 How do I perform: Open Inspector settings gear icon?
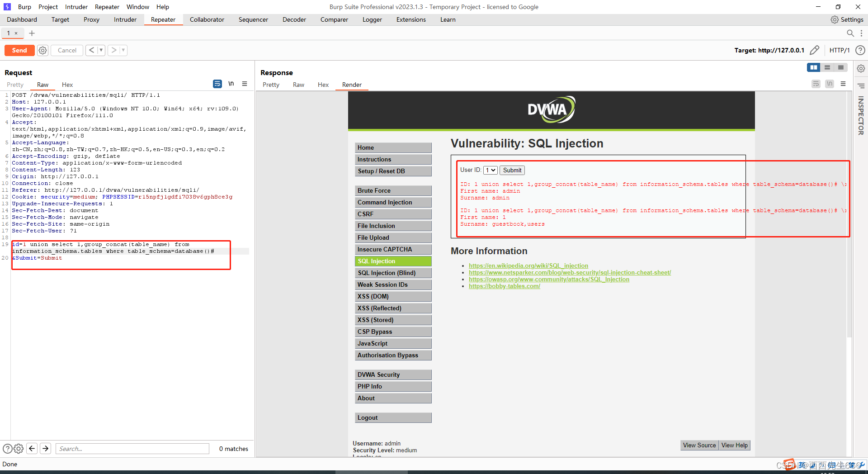point(861,68)
